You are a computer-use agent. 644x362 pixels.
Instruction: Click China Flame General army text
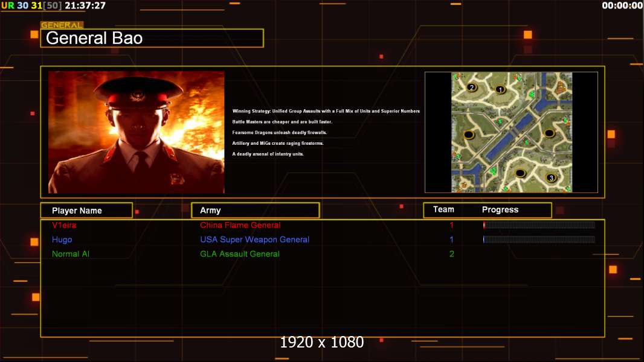point(240,225)
